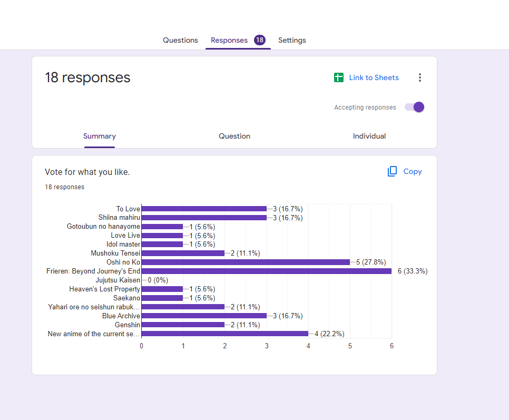
Task: Click the Jujutsu Kaisen label
Action: click(x=118, y=280)
